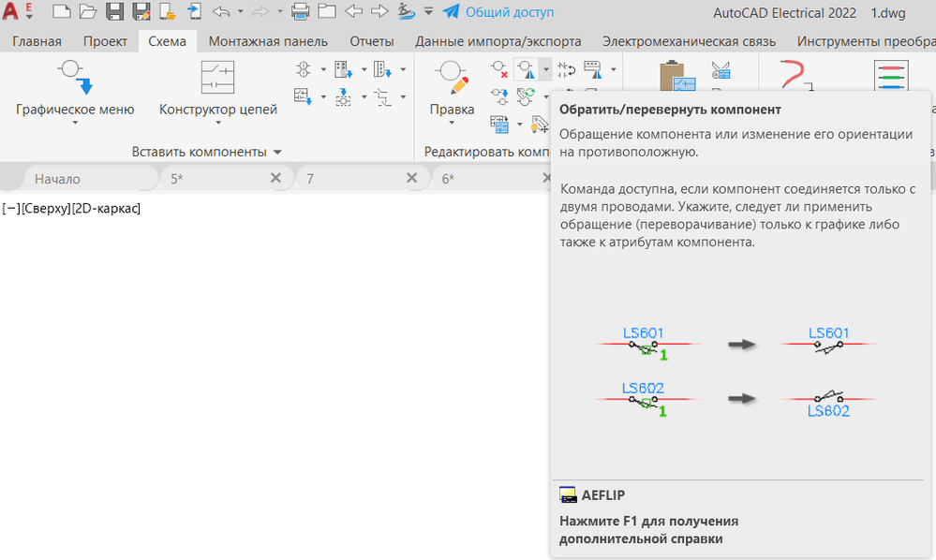This screenshot has height=560, width=936.
Task: Open the [2D-каркас] visual style control
Action: [106, 209]
